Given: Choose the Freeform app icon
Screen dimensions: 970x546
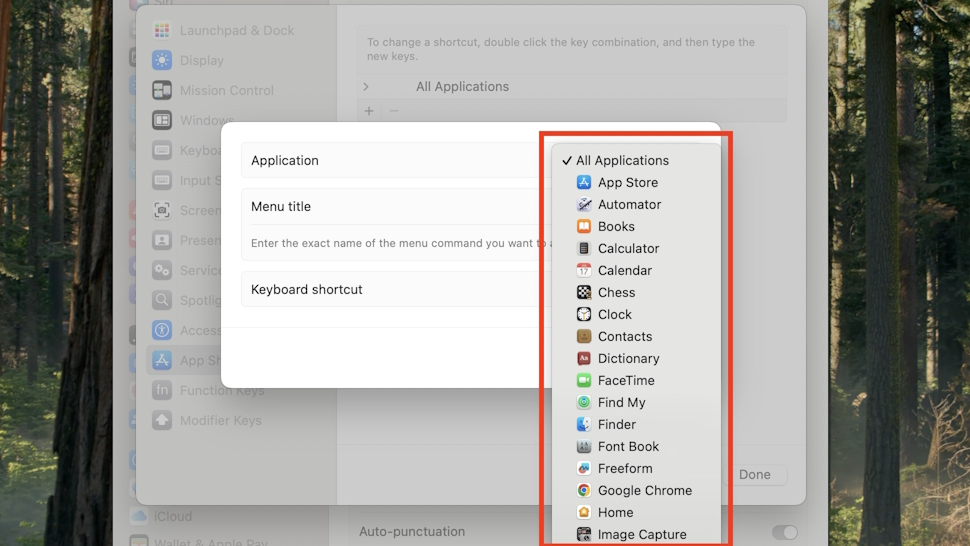Looking at the screenshot, I should coord(583,468).
